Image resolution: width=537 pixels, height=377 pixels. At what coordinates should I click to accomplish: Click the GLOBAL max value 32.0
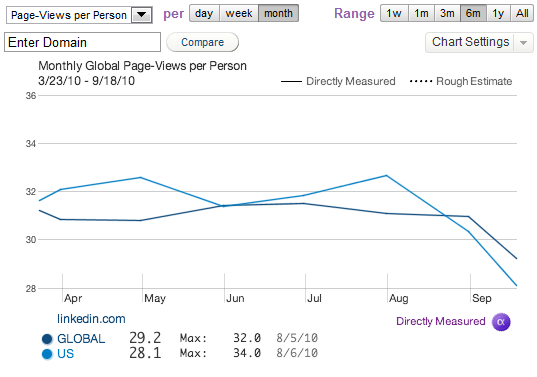pyautogui.click(x=247, y=338)
